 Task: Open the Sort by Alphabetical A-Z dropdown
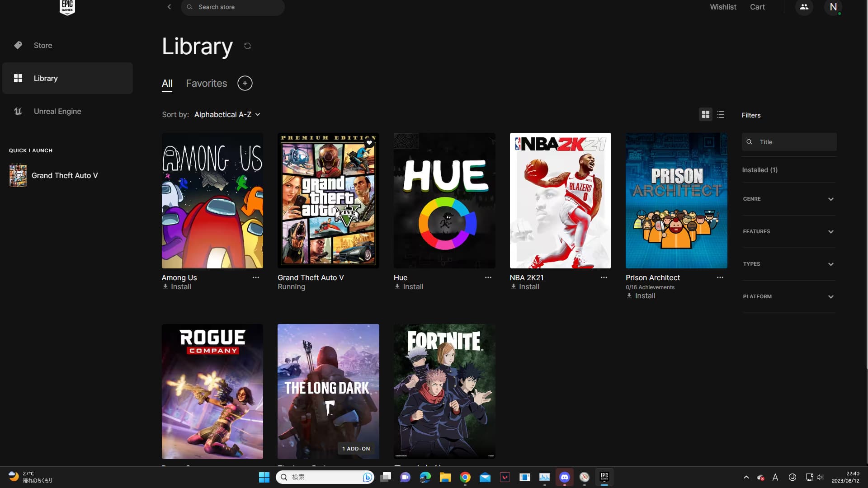227,114
